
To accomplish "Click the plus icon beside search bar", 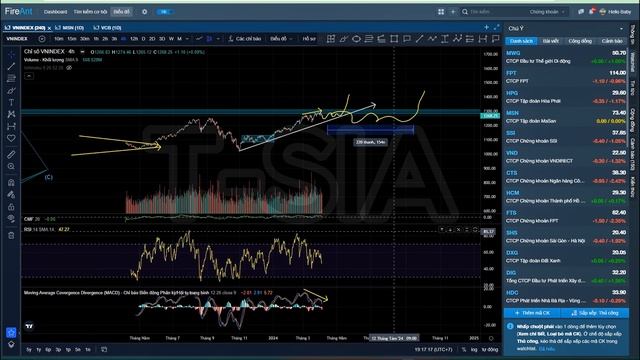I will point(453,12).
